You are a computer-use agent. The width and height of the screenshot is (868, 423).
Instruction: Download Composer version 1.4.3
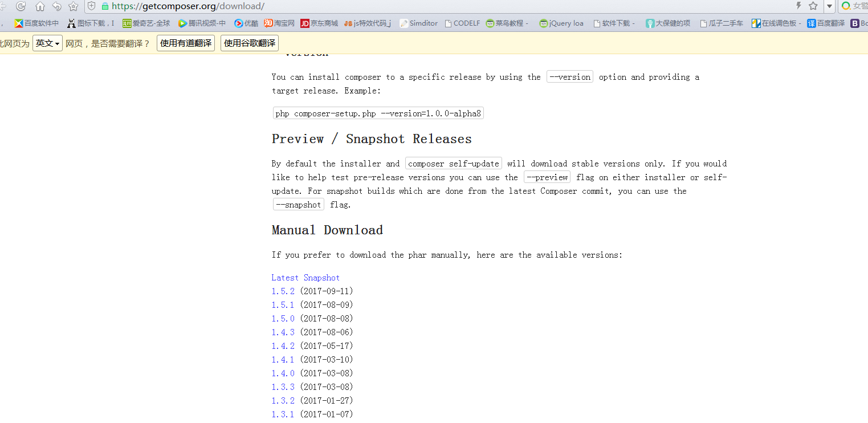pyautogui.click(x=283, y=332)
